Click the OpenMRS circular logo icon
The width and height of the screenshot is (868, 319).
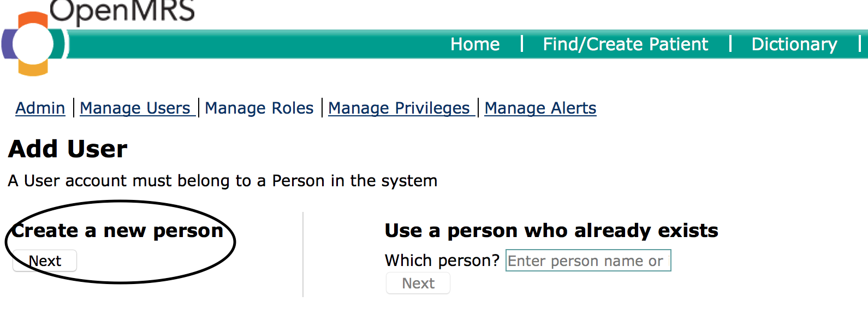pos(33,44)
